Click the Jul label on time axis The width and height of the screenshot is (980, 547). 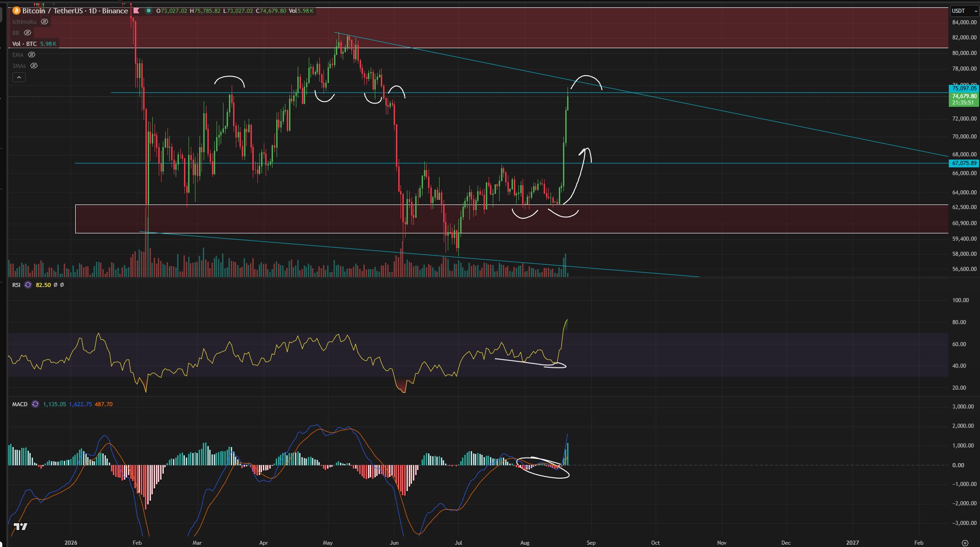tap(458, 543)
